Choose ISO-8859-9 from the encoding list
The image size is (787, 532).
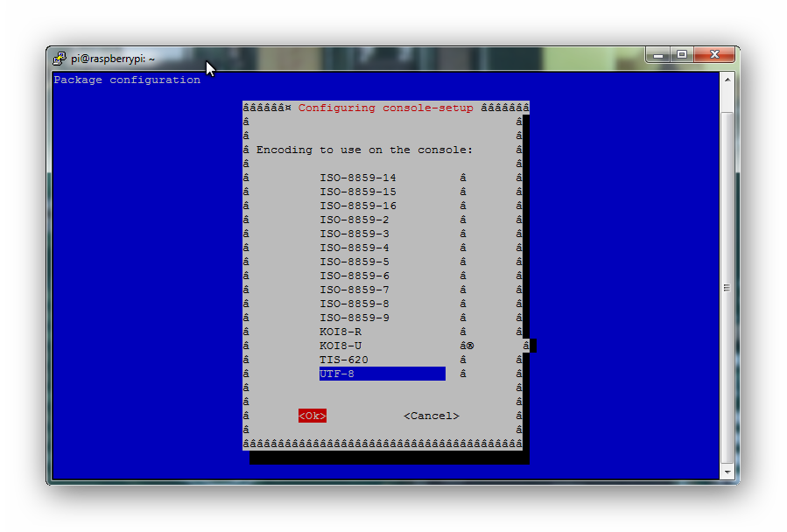(354, 318)
